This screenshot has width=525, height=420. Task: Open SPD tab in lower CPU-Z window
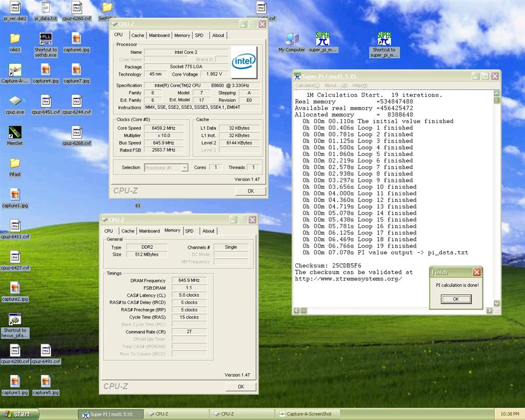(190, 231)
